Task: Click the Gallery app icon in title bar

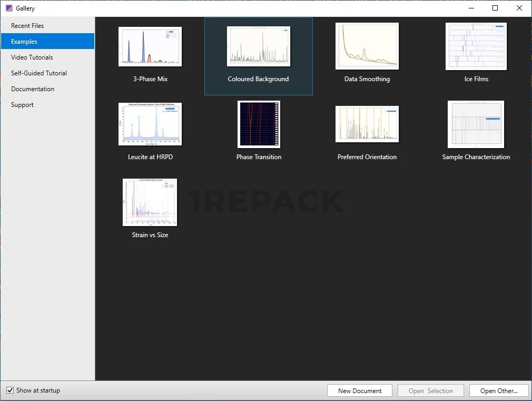Action: [x=9, y=8]
